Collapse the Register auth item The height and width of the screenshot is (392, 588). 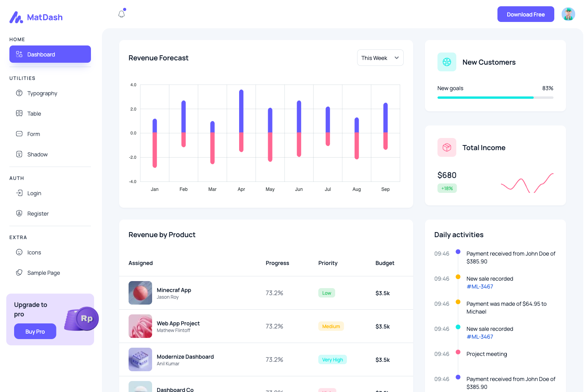[x=38, y=213]
